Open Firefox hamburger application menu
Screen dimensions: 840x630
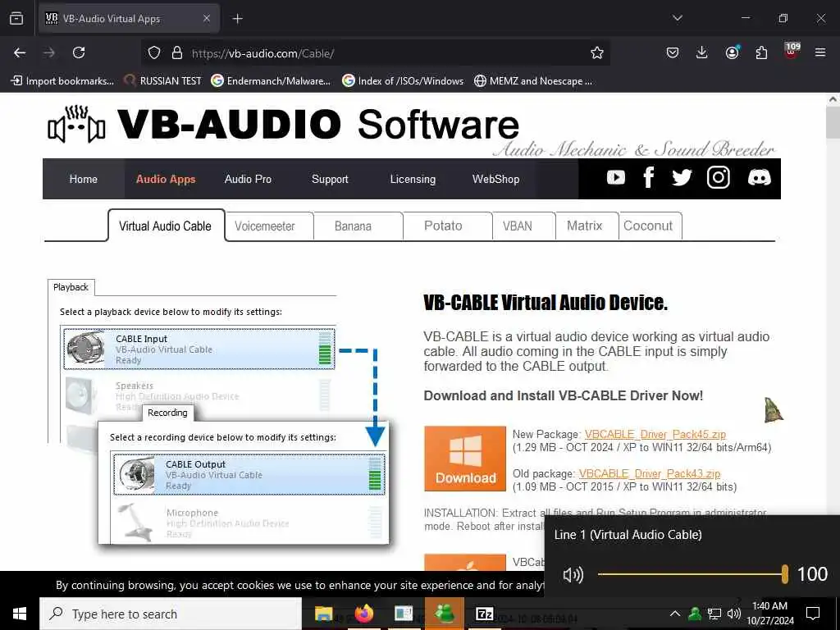pyautogui.click(x=820, y=52)
